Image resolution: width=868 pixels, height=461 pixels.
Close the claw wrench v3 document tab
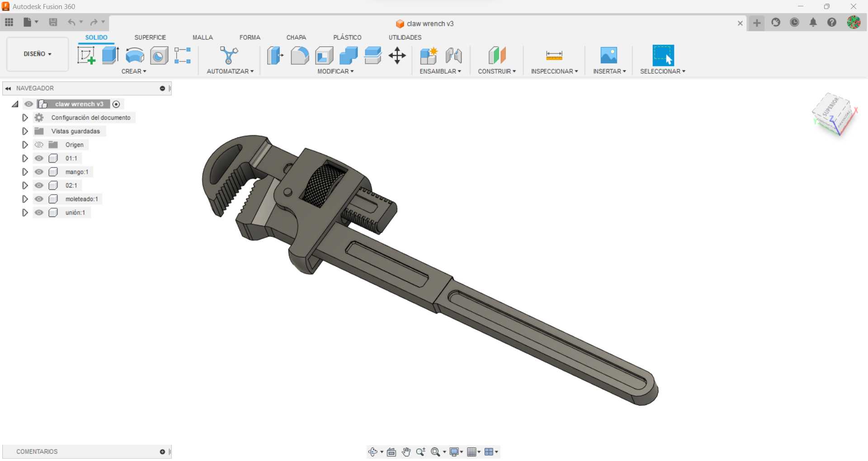(x=740, y=24)
